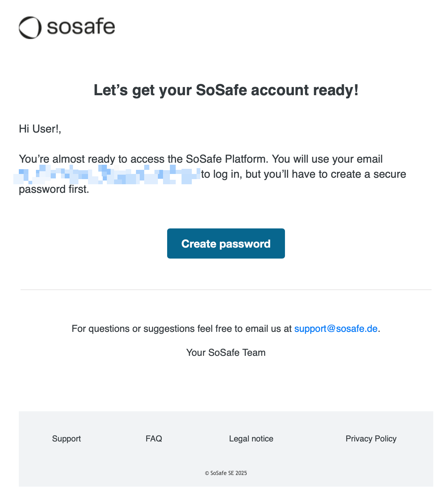
Task: Click the sosafe wordmark text
Action: coord(81,27)
